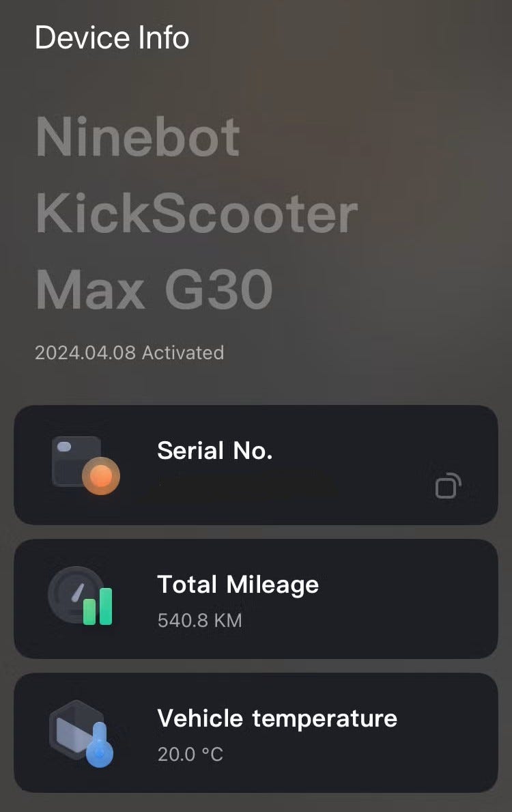Tap the Device Info page title
Image resolution: width=512 pixels, height=812 pixels.
(x=112, y=37)
